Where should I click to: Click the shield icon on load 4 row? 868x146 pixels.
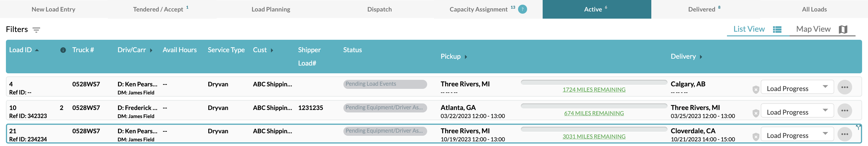[x=756, y=89]
